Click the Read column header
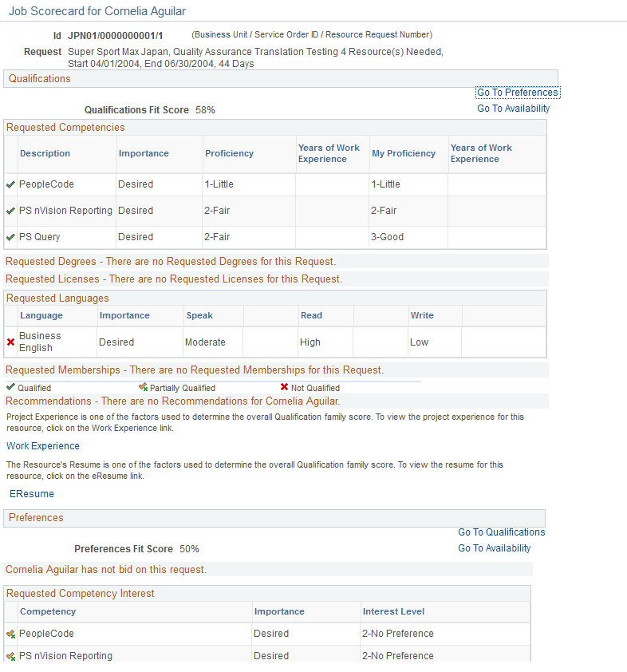The width and height of the screenshot is (627, 672). pos(311,315)
